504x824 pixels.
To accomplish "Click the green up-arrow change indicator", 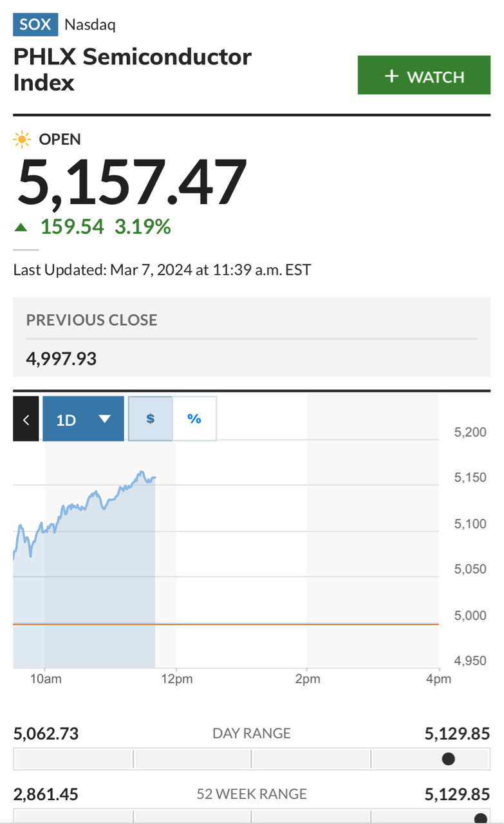I will pos(22,227).
